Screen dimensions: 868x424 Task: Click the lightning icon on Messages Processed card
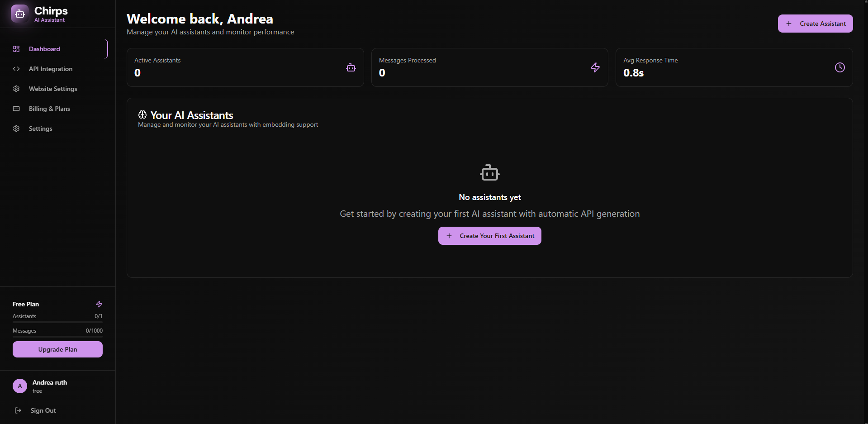594,67
